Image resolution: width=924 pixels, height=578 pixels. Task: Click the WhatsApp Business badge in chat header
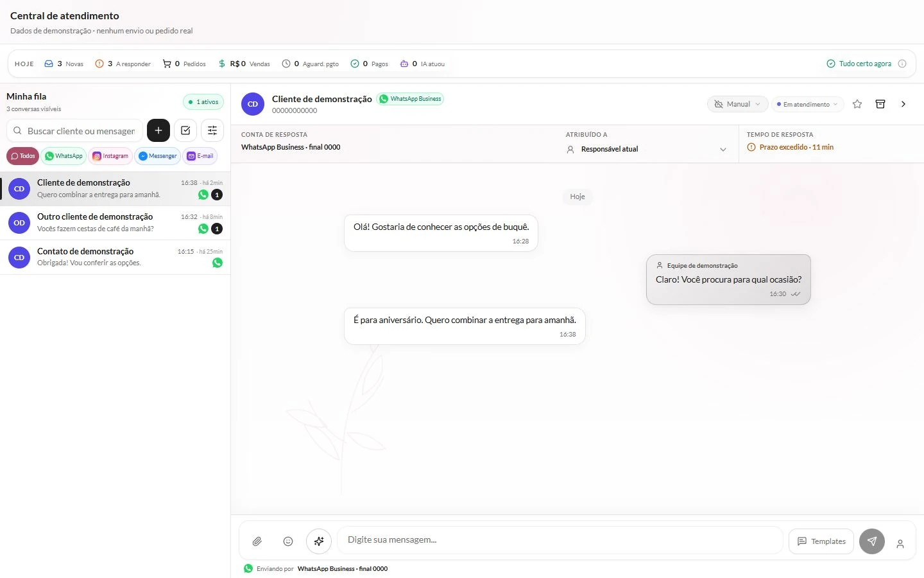(x=410, y=99)
